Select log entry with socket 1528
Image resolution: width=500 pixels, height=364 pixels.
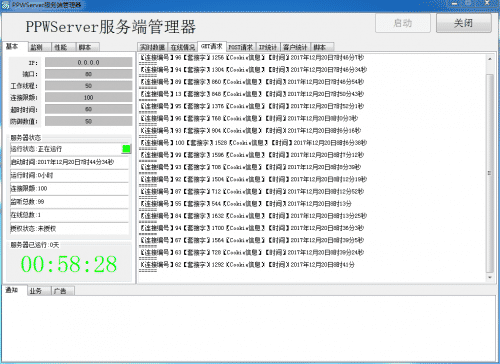(253, 143)
